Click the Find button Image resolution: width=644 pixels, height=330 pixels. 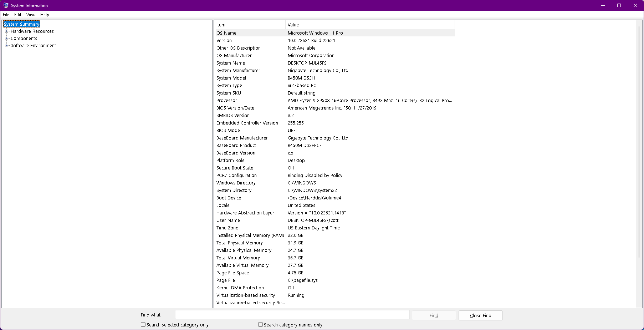pyautogui.click(x=434, y=315)
